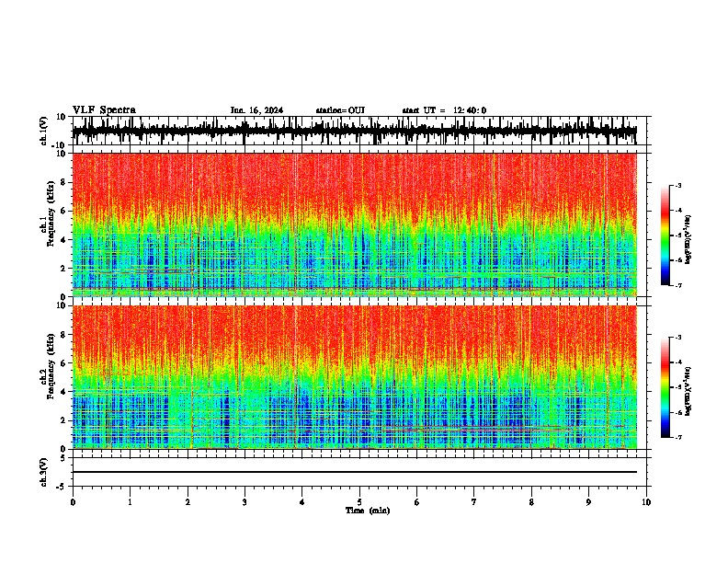Click the "4" kHz tick of ch.1 spectrogram
This screenshot has height=563, width=728.
pos(63,240)
